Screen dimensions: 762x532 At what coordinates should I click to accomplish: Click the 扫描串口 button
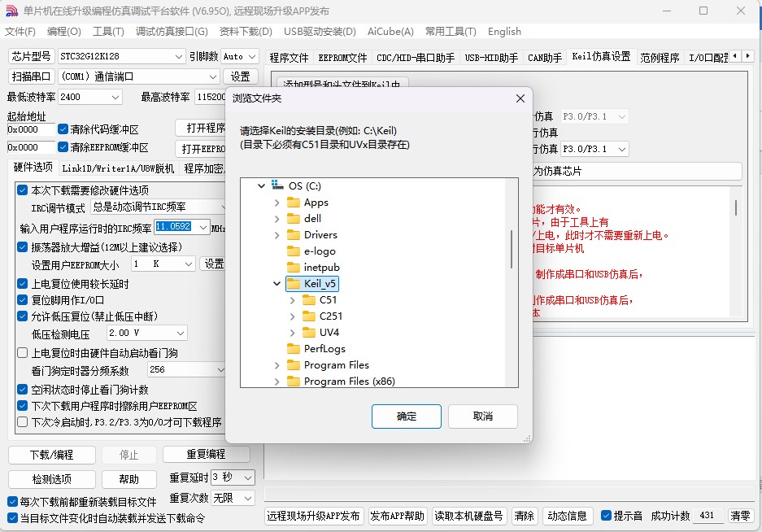tap(31, 76)
